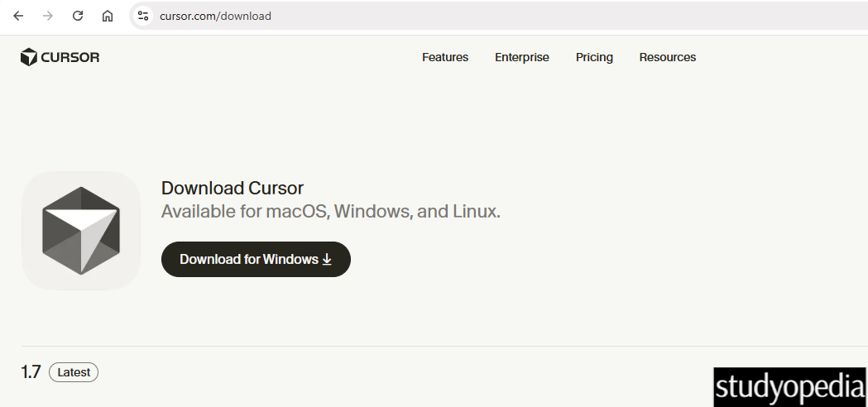Go back using the browser back arrow
This screenshot has height=407, width=868.
(x=18, y=16)
